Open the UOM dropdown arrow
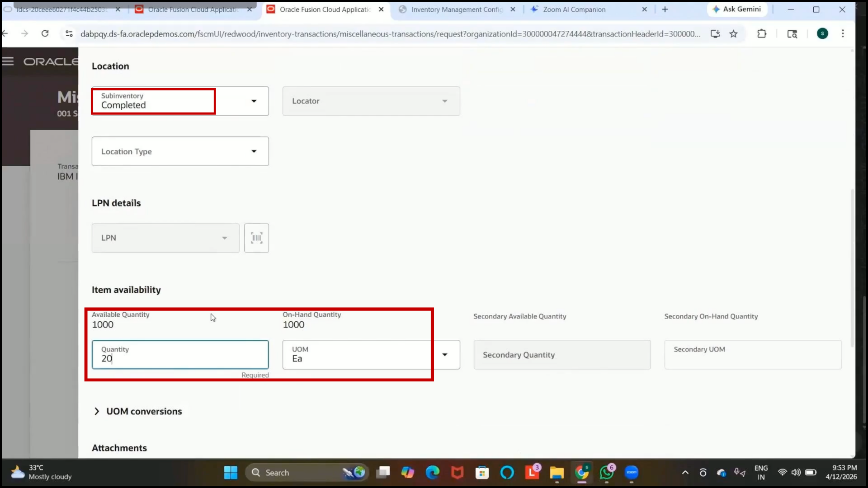 pos(445,355)
